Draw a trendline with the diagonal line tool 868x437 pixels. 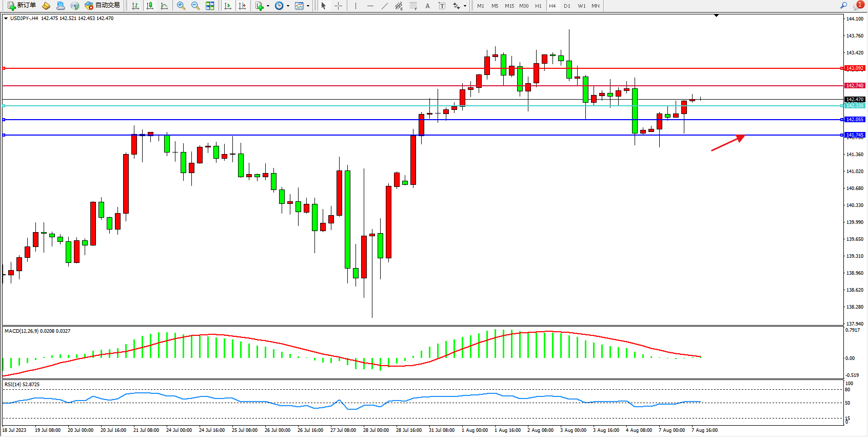point(385,6)
